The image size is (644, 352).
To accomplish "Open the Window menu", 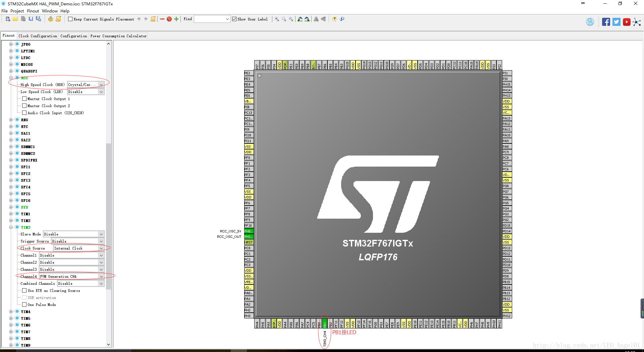I will pos(50,11).
